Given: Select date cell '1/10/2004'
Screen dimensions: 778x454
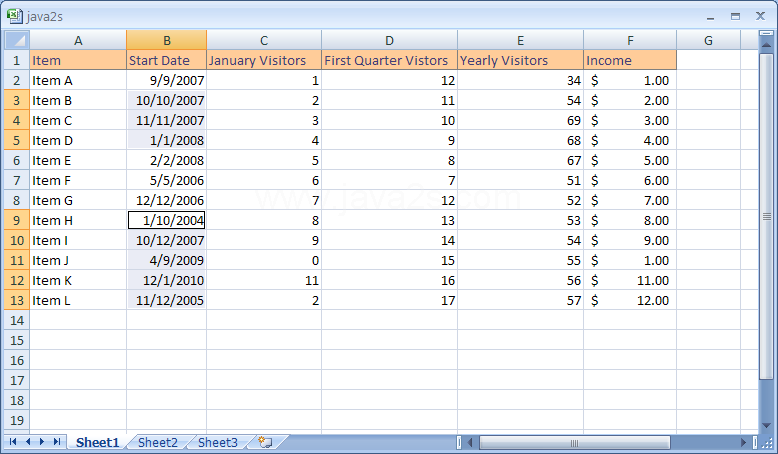Looking at the screenshot, I should click(x=167, y=220).
